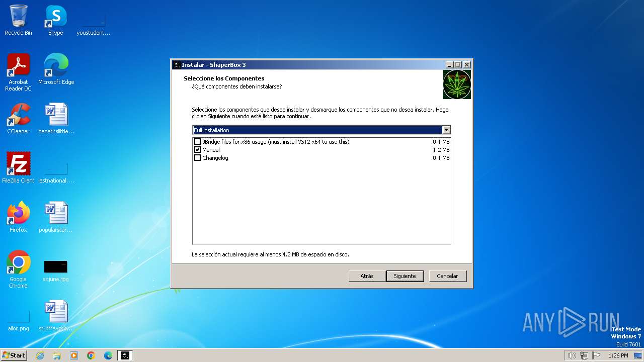Open Chrome from the taskbar

coord(91,355)
